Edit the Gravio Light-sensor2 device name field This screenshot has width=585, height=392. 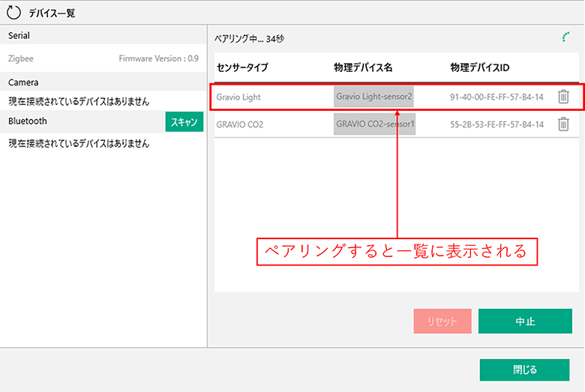tap(373, 97)
